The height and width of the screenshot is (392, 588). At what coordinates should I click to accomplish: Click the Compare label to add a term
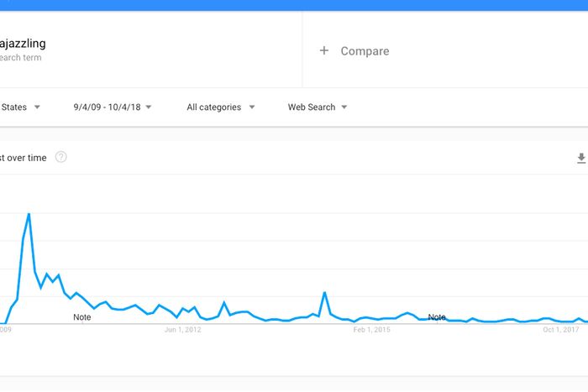[x=365, y=51]
